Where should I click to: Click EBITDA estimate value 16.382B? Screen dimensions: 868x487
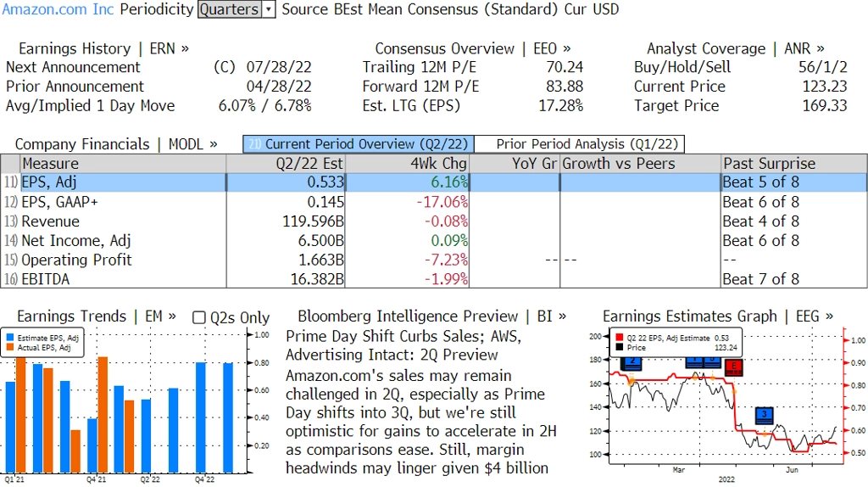tap(317, 279)
